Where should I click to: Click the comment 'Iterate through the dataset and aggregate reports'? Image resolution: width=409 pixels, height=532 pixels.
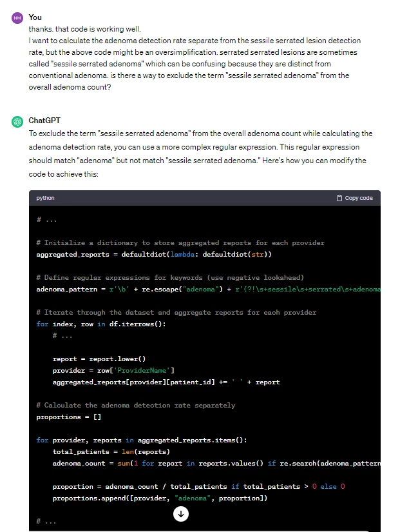pos(176,313)
